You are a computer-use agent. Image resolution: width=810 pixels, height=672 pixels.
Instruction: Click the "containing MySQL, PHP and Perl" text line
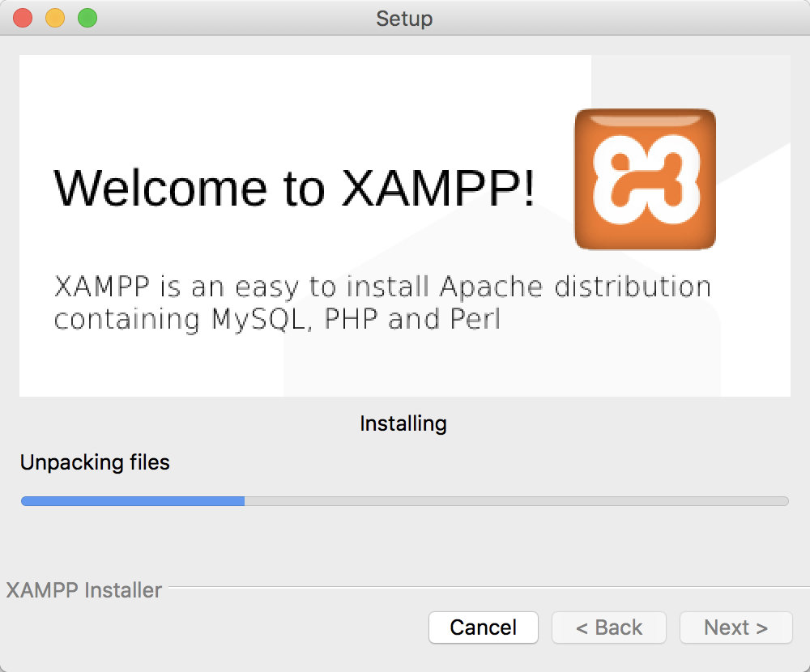[277, 319]
